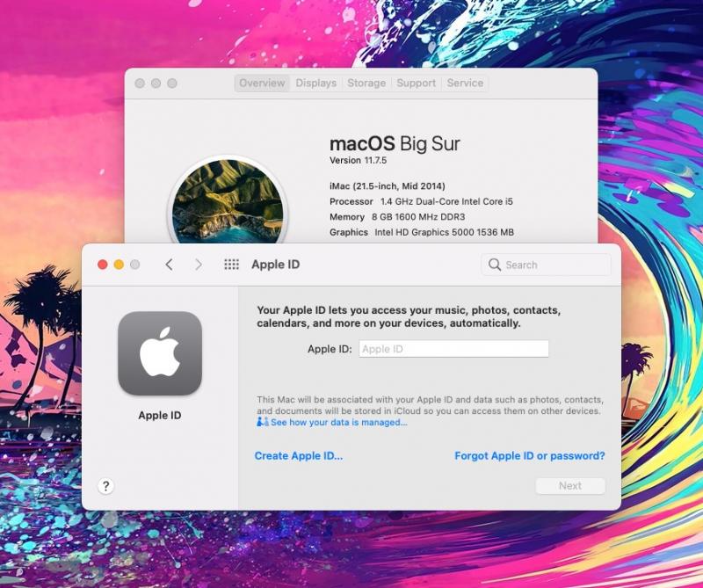Image resolution: width=703 pixels, height=588 pixels.
Task: Minimize the Apple ID window with yellow button
Action: 119,265
